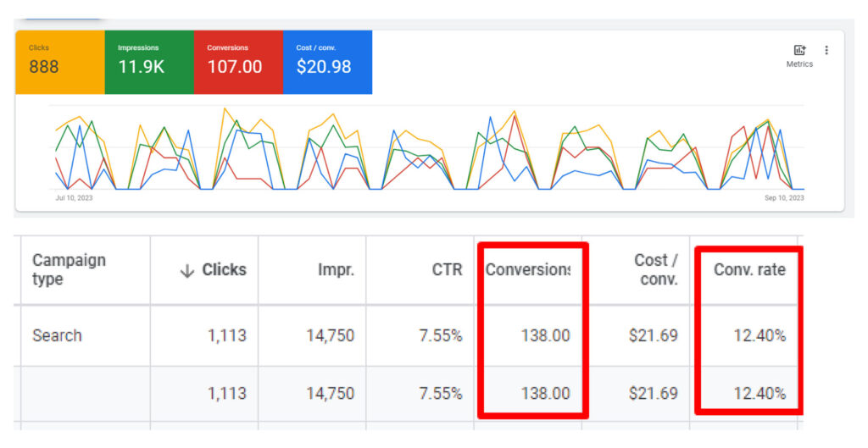This screenshot has width=868, height=448.
Task: Open the Metrics chart options icon
Action: (x=798, y=52)
